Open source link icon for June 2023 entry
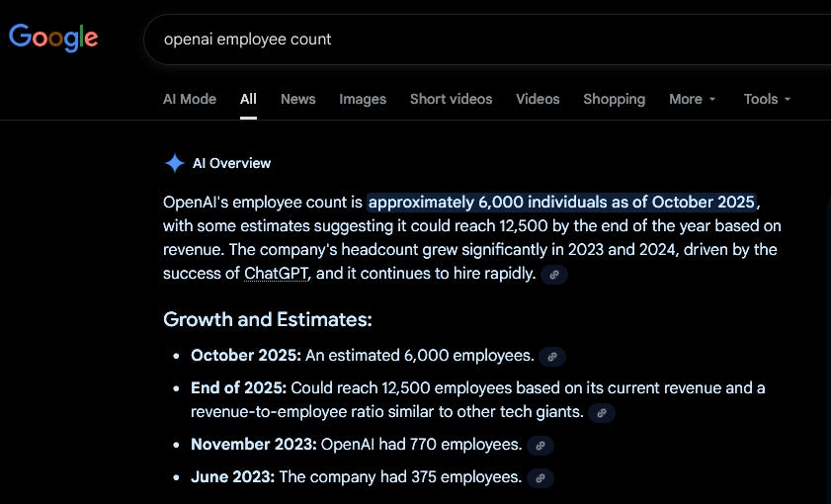831x504 pixels. [540, 478]
